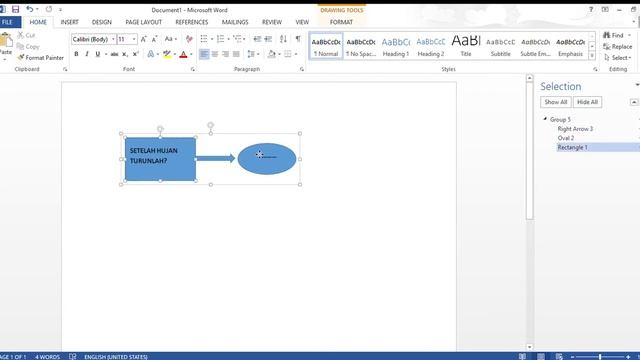Apply the Heading 1 style
The image size is (640, 360).
(396, 46)
